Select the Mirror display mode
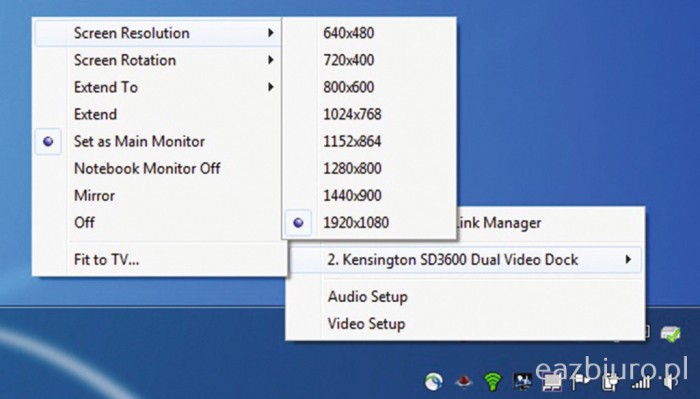 158,195
